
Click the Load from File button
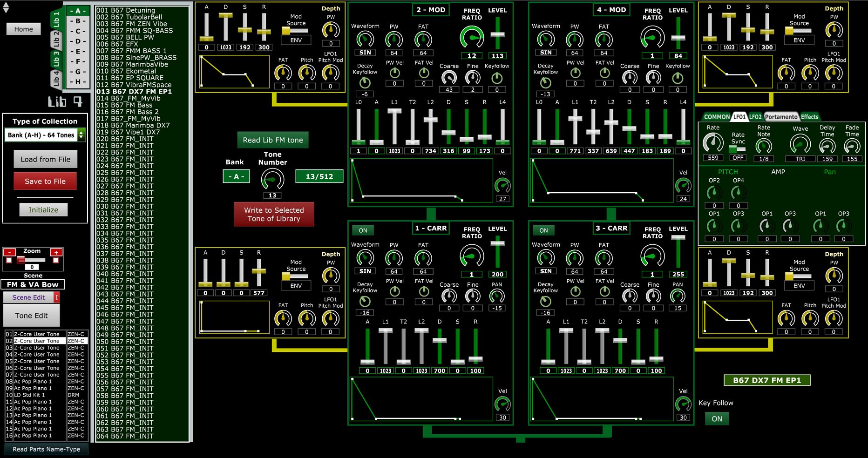coord(45,159)
